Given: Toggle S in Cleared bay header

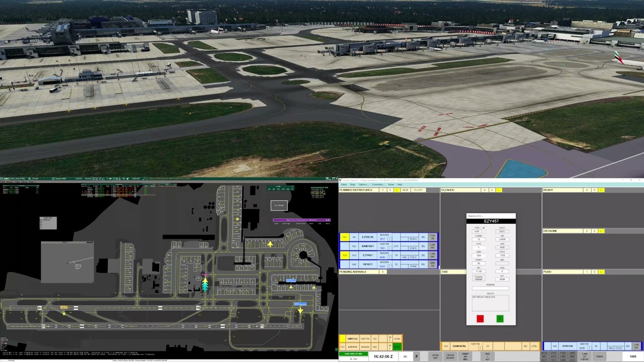Looking at the screenshot, I should (x=492, y=190).
